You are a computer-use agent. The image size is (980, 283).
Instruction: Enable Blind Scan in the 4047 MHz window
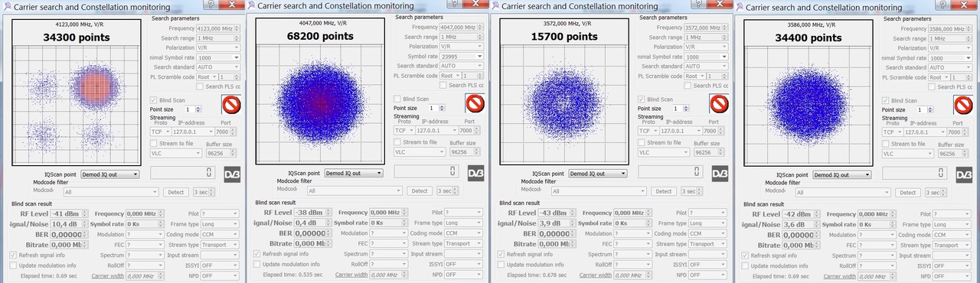397,99
